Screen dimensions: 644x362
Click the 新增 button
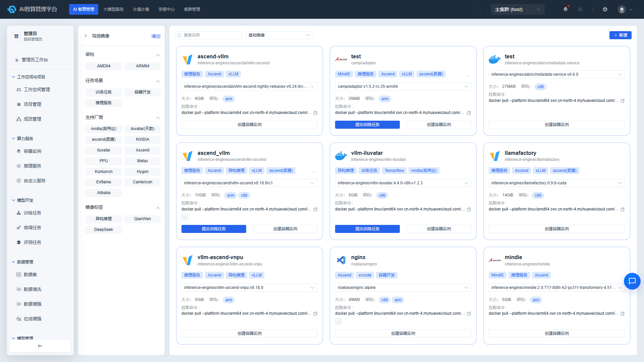(x=620, y=35)
